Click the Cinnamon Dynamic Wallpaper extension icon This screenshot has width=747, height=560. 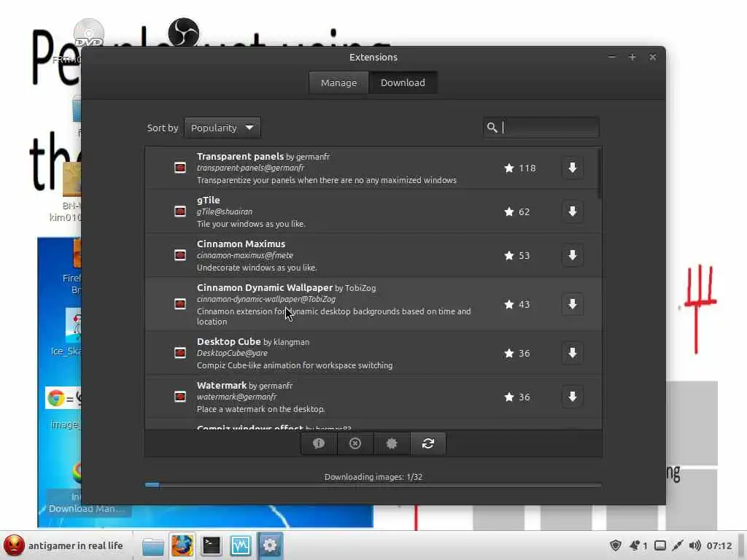[180, 304]
